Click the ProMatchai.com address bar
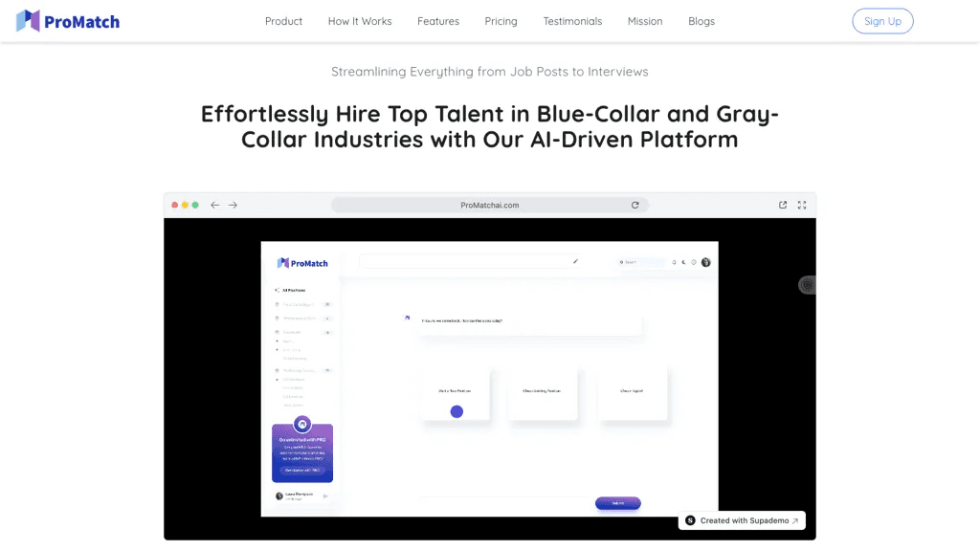The height and width of the screenshot is (551, 980). click(489, 205)
